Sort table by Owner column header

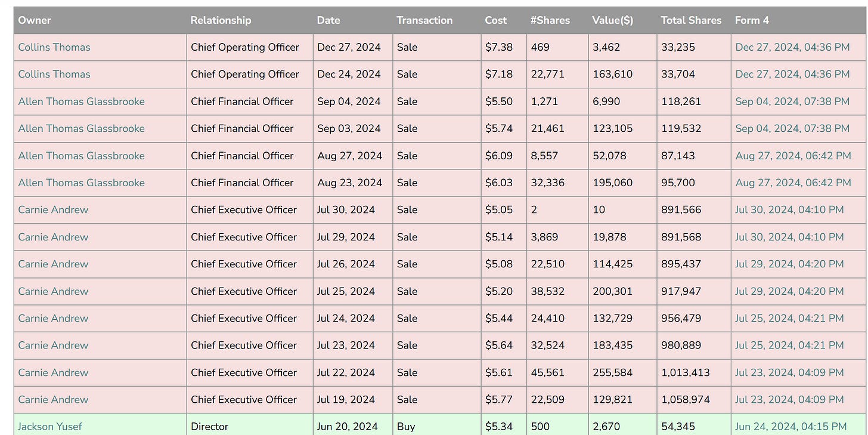click(35, 20)
